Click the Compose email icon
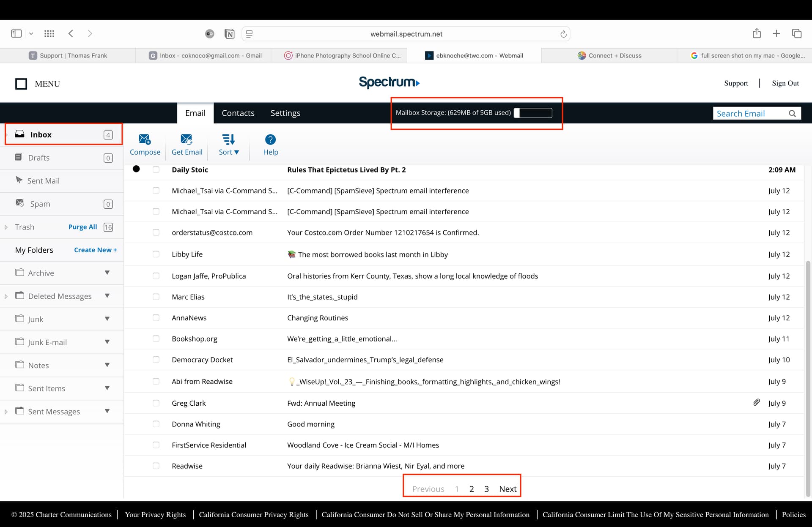The width and height of the screenshot is (812, 527). 145,139
